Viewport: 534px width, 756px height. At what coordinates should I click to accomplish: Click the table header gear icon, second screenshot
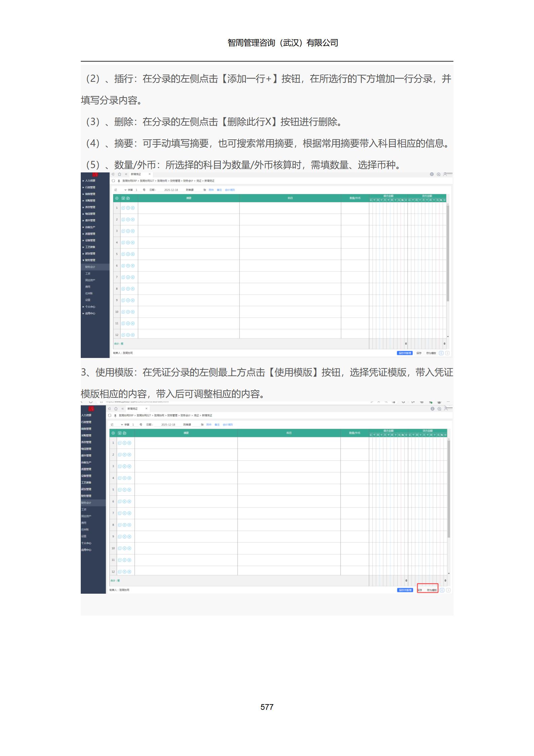tap(113, 433)
